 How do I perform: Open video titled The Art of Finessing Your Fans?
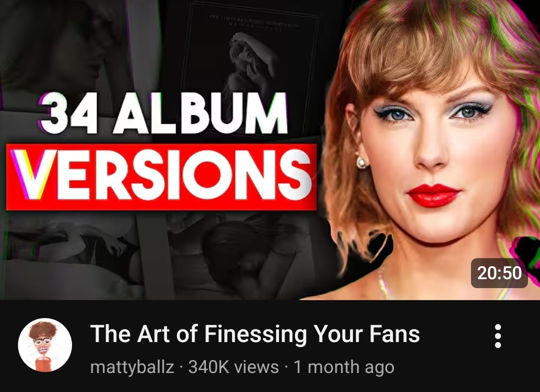pos(255,334)
